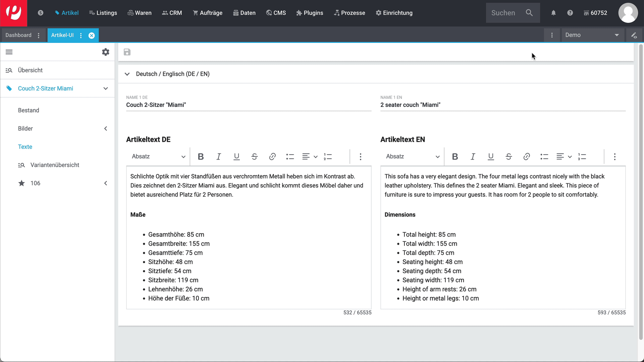Collapse the Deutsch / Englisch section
Image resolution: width=644 pixels, height=362 pixels.
(127, 74)
